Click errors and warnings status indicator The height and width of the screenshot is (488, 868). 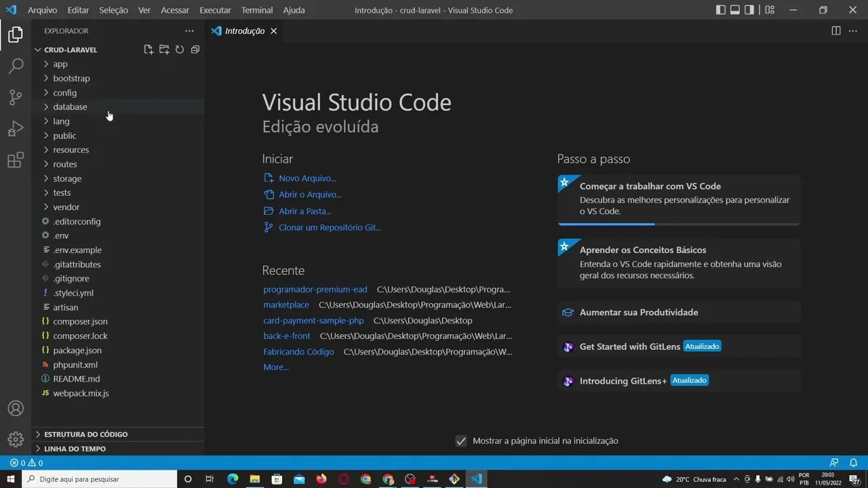pos(26,463)
